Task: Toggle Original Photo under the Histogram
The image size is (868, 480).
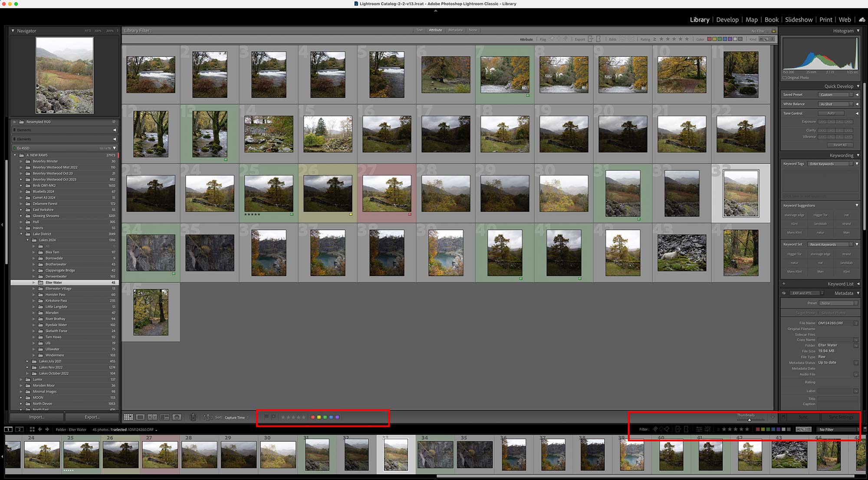Action: pos(785,77)
